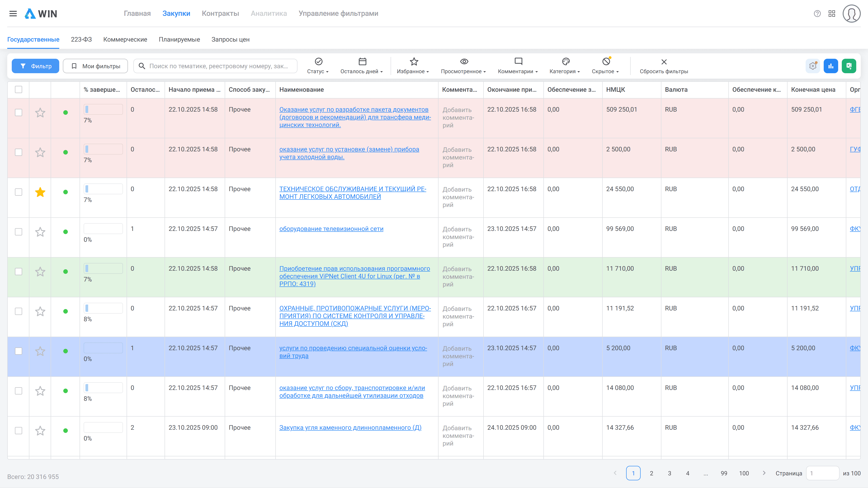Click the blue Фильтр button
This screenshot has width=868, height=488.
35,66
